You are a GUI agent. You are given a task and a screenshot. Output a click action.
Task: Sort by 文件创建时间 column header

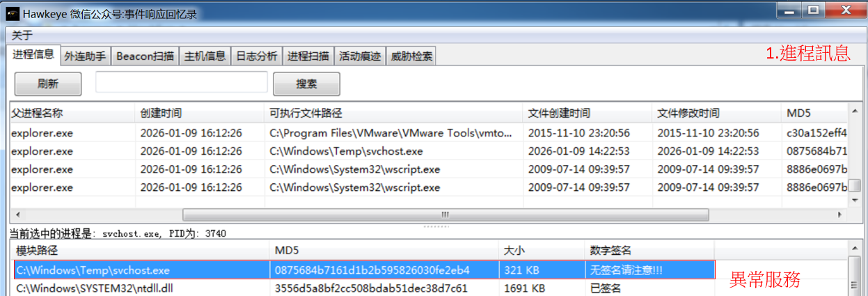pos(587,113)
